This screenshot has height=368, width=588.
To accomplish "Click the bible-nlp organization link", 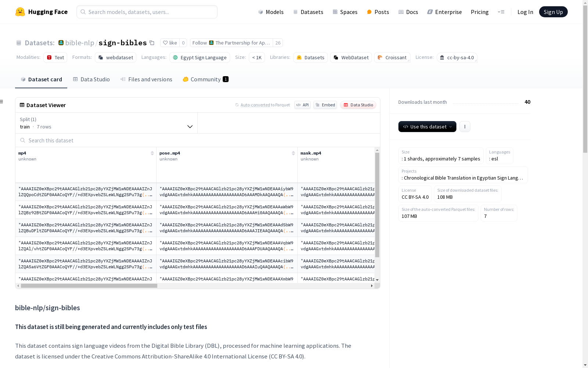I will pos(80,43).
